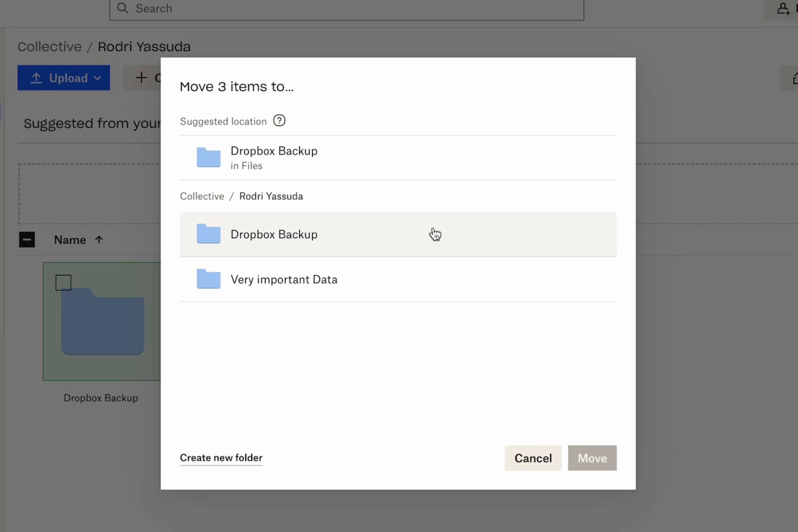Toggle the select-all checkbox beside Name
Viewport: 798px width, 532px height.
[27, 240]
